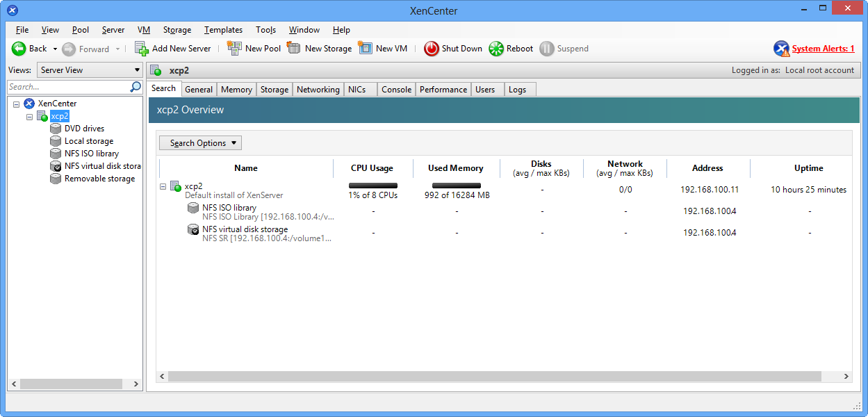Open the Templates menu

[x=223, y=30]
